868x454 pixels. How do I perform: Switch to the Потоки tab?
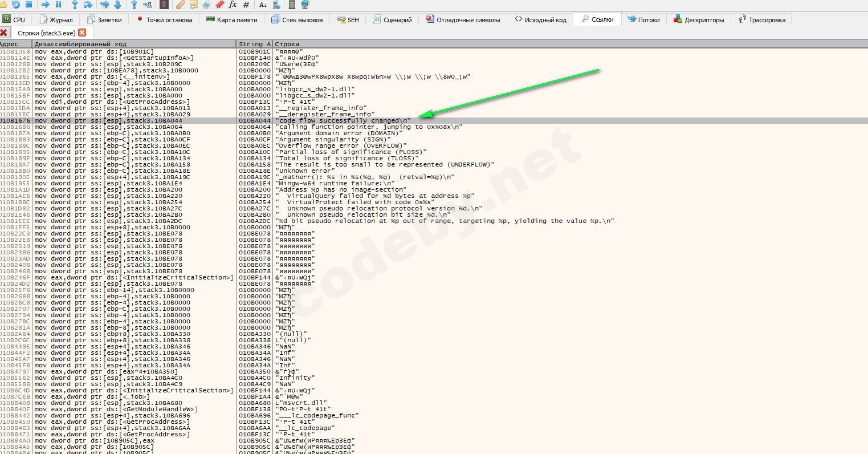(x=643, y=19)
